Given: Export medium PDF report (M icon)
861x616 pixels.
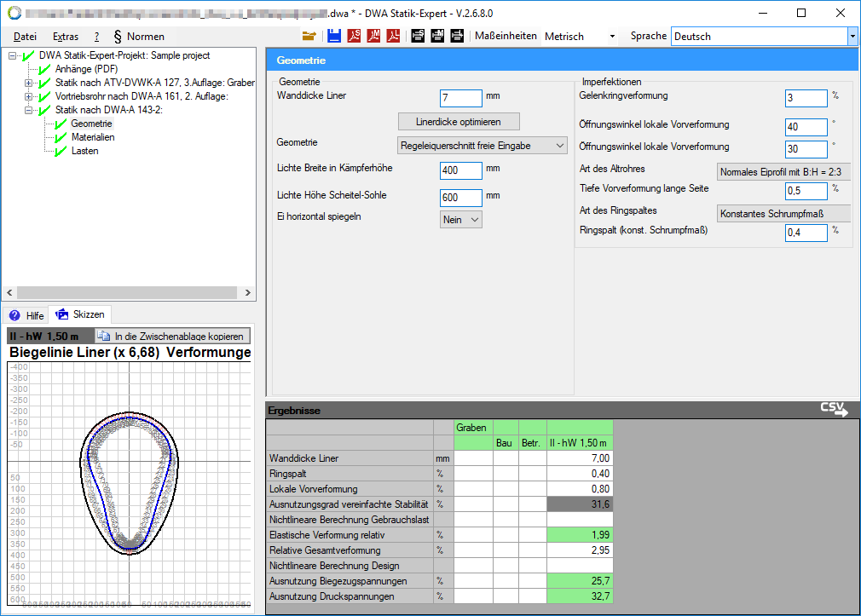Looking at the screenshot, I should pyautogui.click(x=374, y=36).
